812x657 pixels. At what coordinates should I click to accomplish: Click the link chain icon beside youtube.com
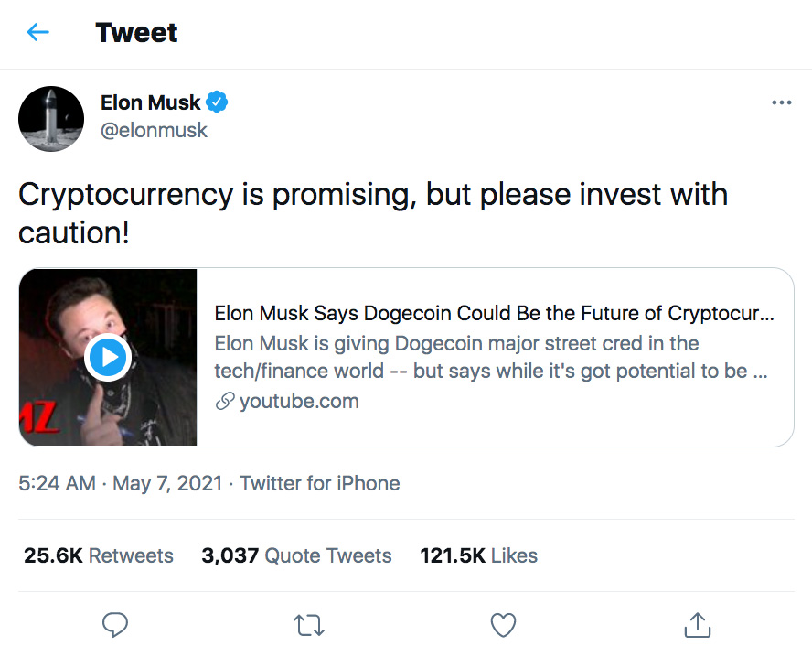click(x=224, y=402)
